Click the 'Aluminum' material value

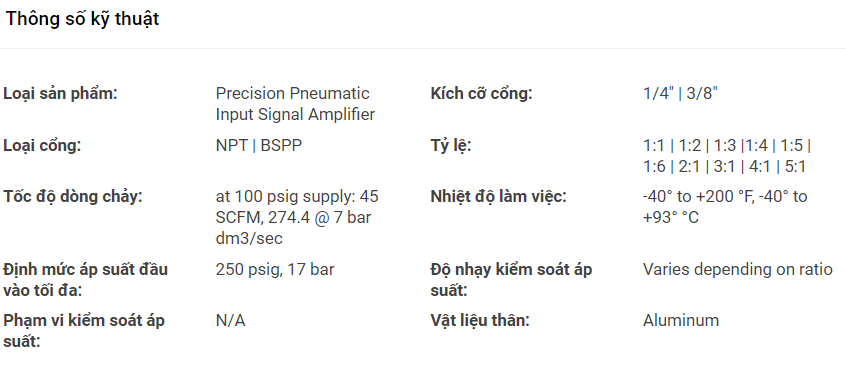point(681,320)
